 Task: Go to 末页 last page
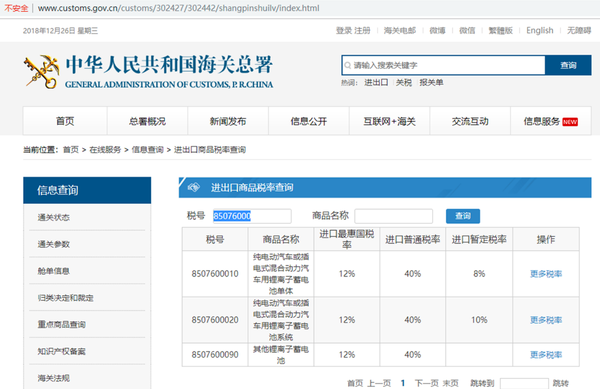tap(451, 383)
